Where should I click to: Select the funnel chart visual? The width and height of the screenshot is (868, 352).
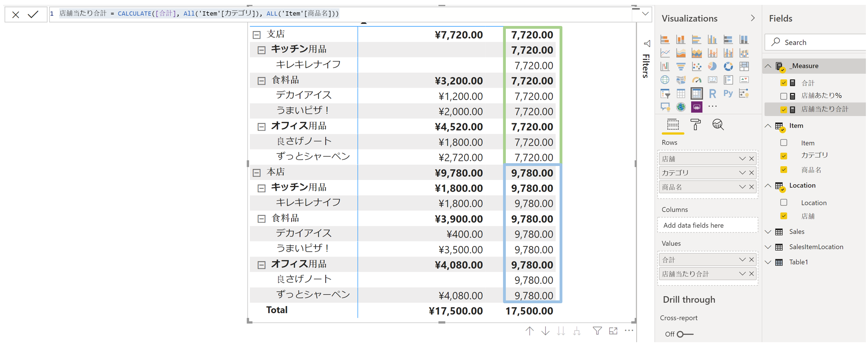pos(680,66)
